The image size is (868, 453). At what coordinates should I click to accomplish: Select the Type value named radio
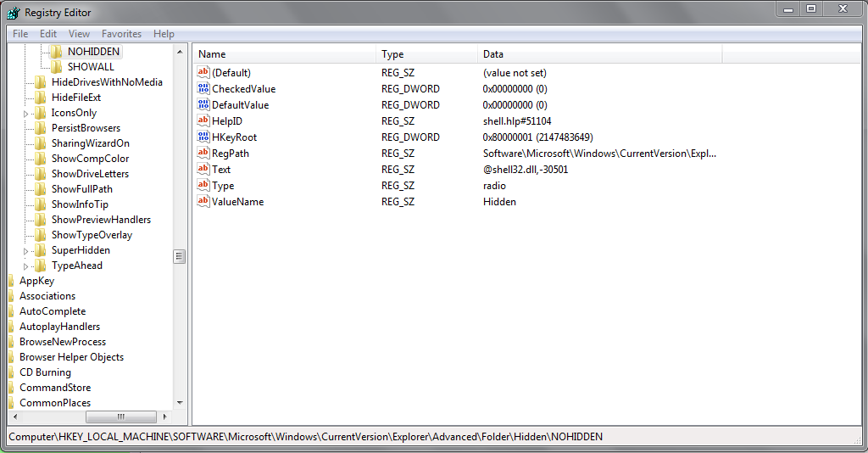click(223, 186)
